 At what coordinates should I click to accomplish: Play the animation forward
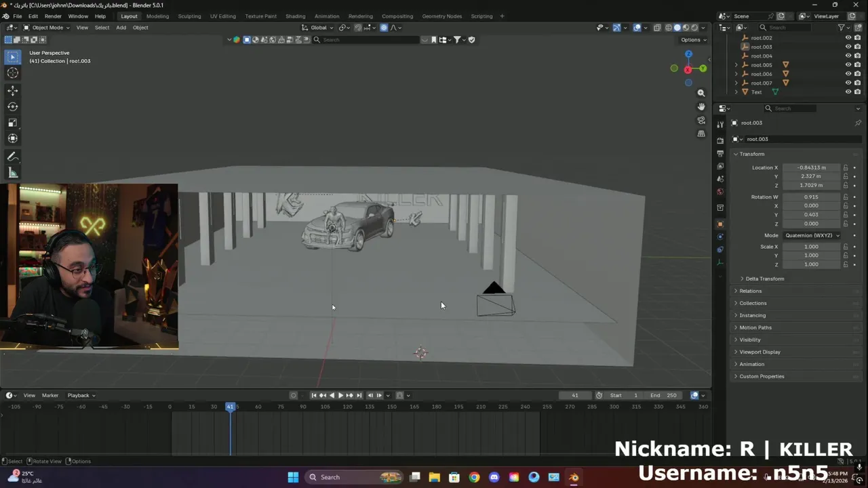(x=340, y=395)
